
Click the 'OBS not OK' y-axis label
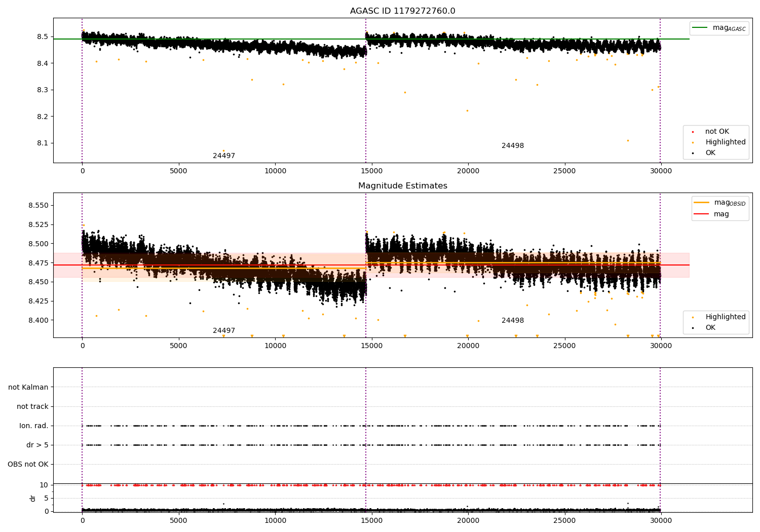pyautogui.click(x=28, y=465)
